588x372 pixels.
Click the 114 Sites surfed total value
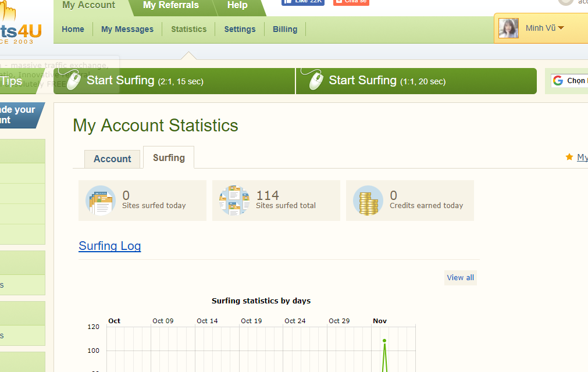click(x=268, y=195)
